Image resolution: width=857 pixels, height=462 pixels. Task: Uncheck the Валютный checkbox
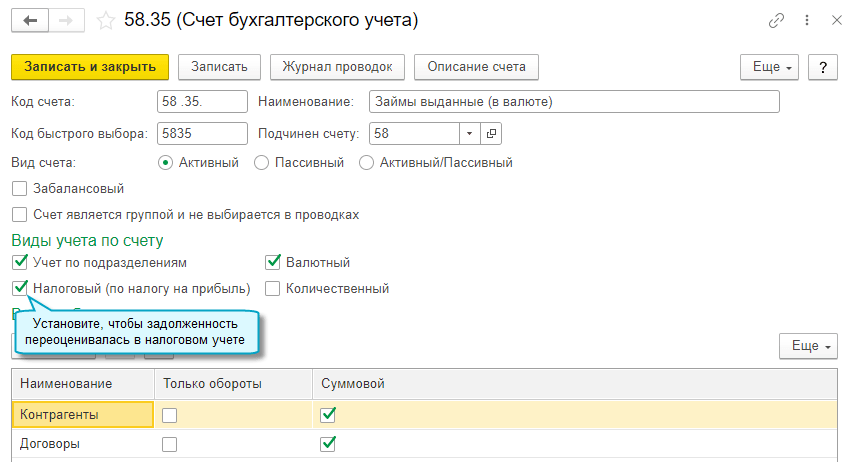272,263
